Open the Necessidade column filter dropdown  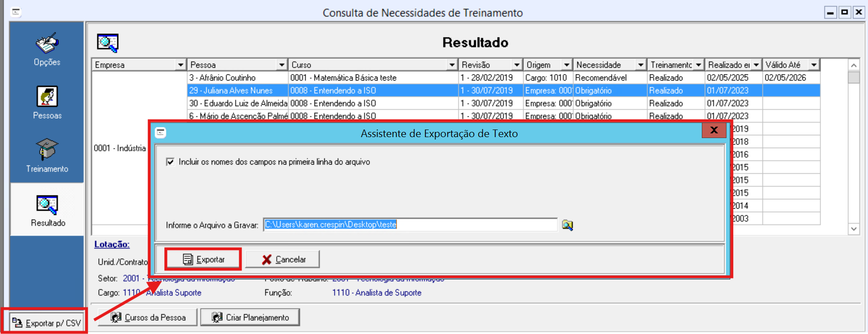pyautogui.click(x=641, y=65)
